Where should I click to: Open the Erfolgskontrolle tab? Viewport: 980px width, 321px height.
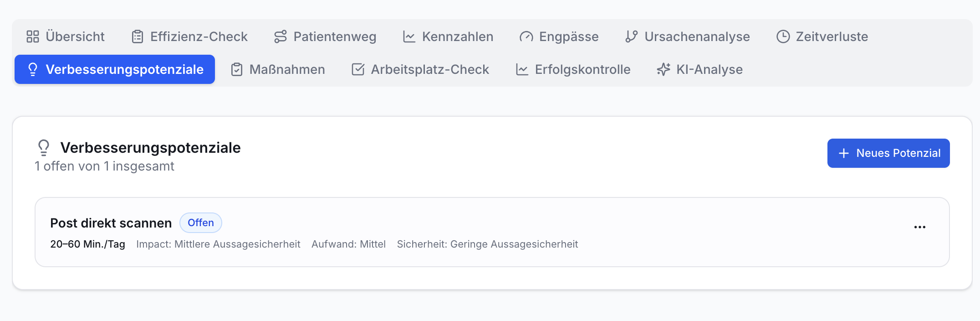[x=573, y=69]
